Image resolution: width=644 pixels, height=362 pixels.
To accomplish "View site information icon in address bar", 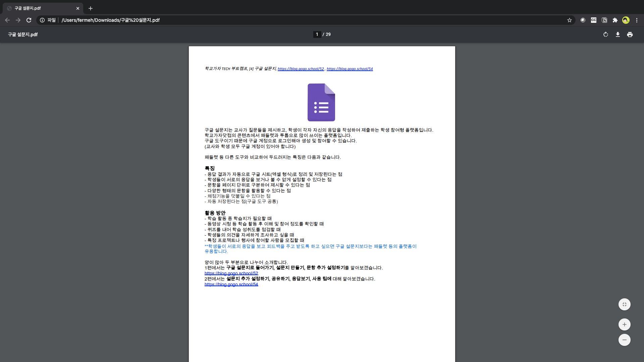I will pos(42,20).
